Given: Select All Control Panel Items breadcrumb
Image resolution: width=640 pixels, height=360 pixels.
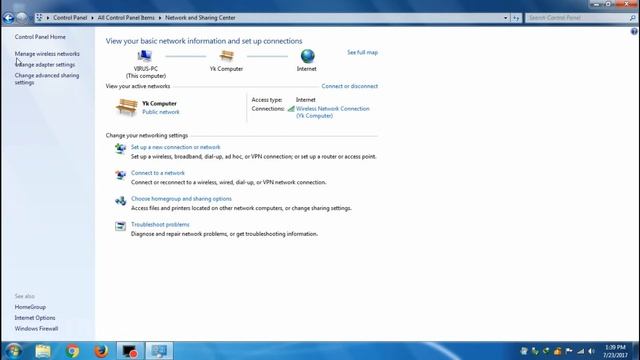Looking at the screenshot, I should (x=126, y=18).
